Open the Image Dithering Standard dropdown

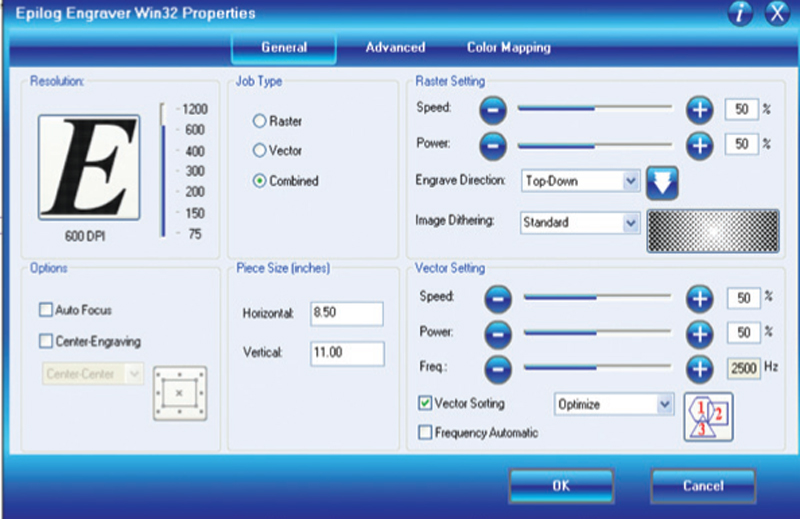(580, 223)
